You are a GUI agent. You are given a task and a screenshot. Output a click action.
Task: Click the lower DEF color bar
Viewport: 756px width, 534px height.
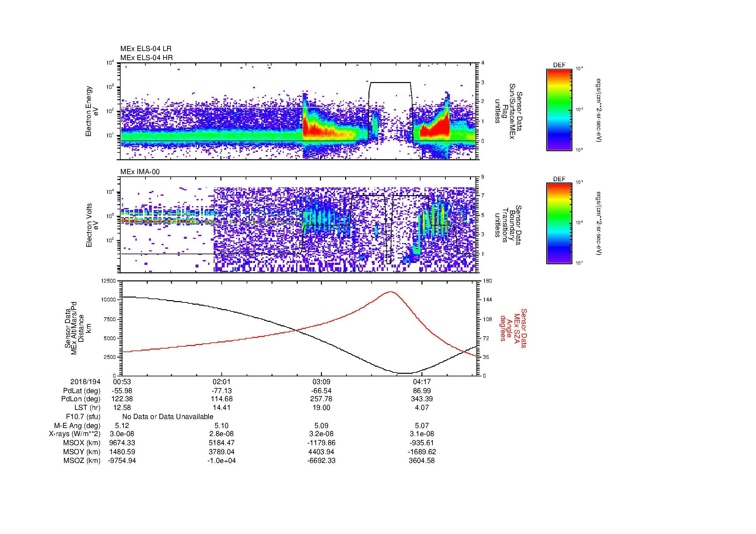pos(559,224)
